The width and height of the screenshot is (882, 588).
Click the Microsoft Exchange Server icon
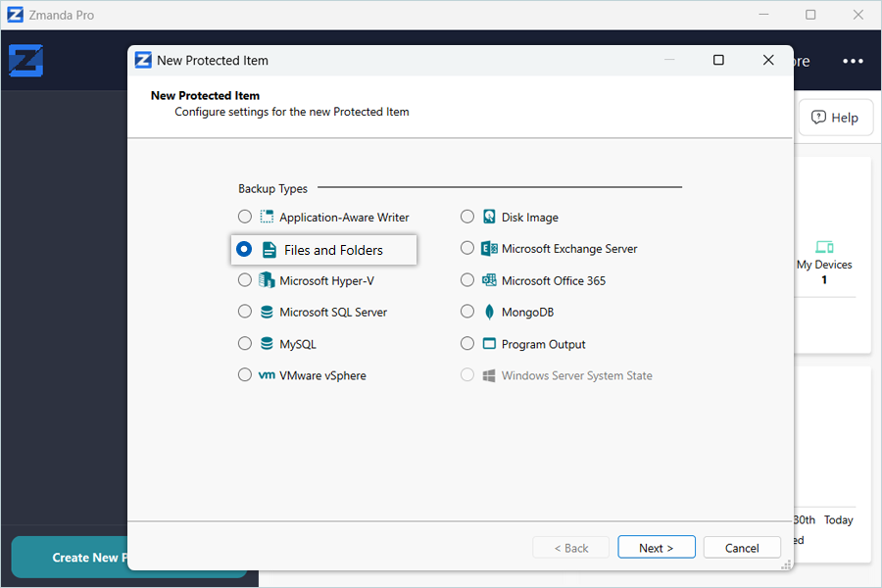(489, 249)
